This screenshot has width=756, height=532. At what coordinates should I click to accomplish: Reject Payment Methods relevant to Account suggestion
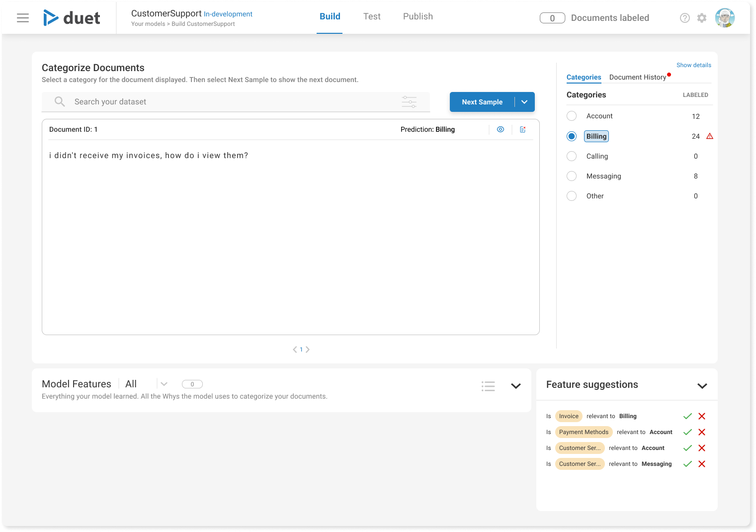pos(702,432)
